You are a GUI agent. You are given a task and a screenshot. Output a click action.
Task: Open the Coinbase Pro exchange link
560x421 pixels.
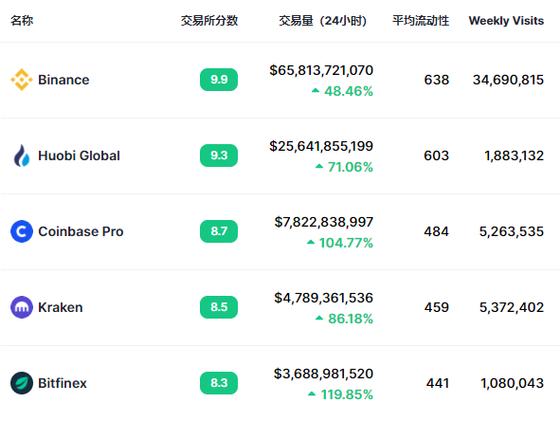(x=81, y=231)
